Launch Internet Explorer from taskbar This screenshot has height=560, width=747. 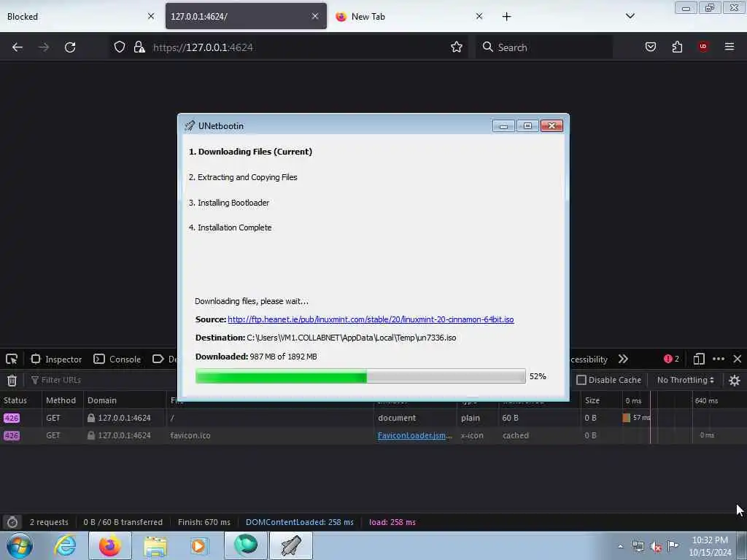coord(65,545)
